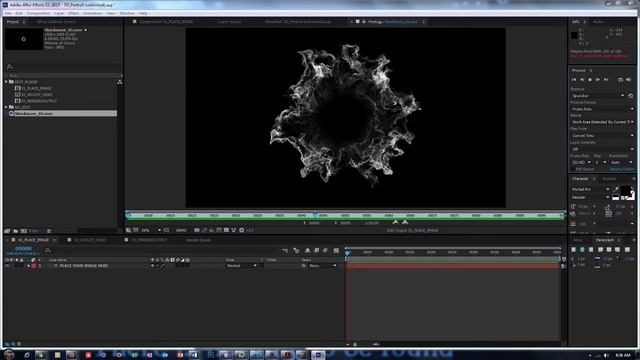Step to previous frame in Preview panel
Viewport: 640px width, 360px height.
pos(582,80)
